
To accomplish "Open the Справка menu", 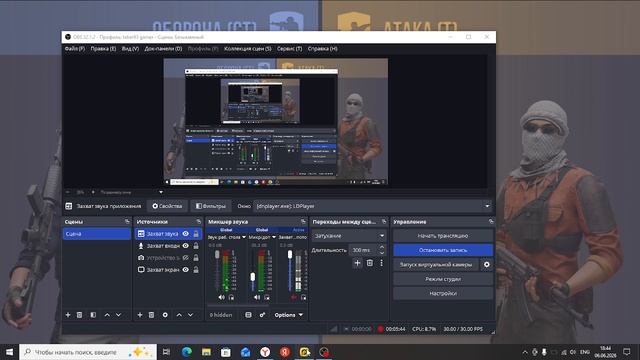I will point(322,49).
